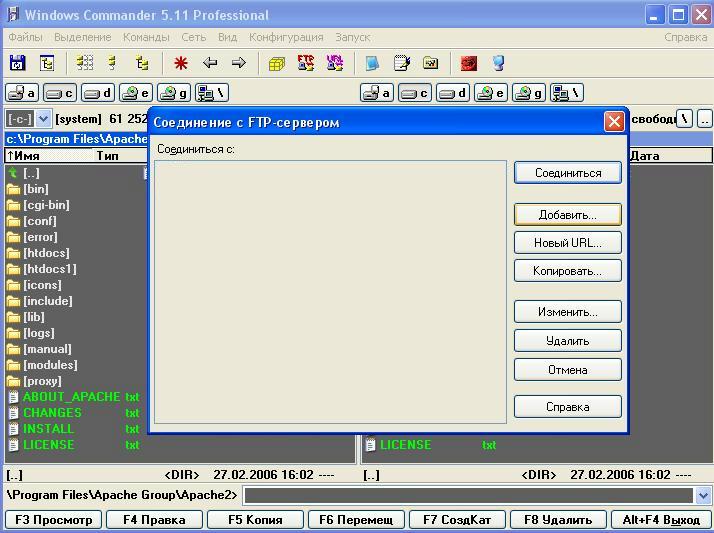Open the Вид menu

[x=227, y=37]
